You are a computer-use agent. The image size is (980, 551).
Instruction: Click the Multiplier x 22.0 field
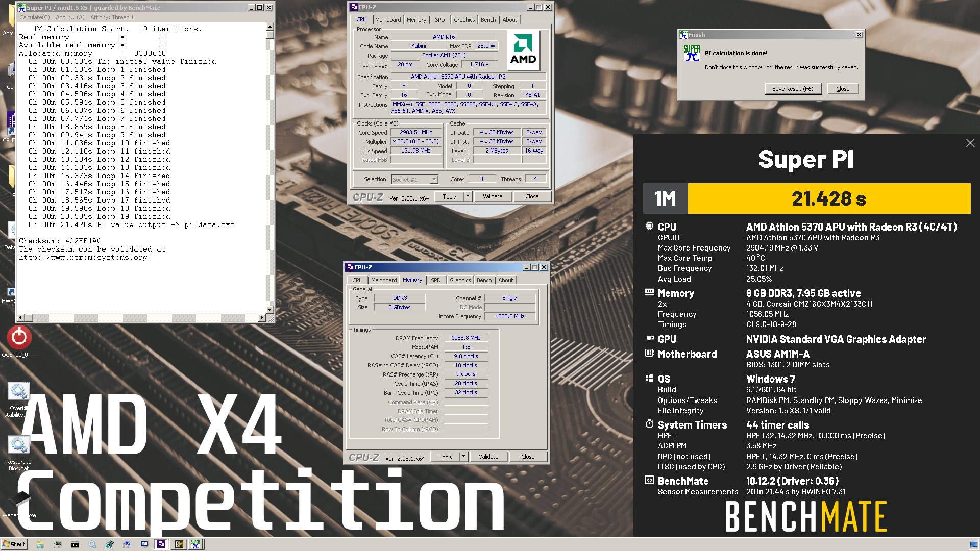click(416, 141)
